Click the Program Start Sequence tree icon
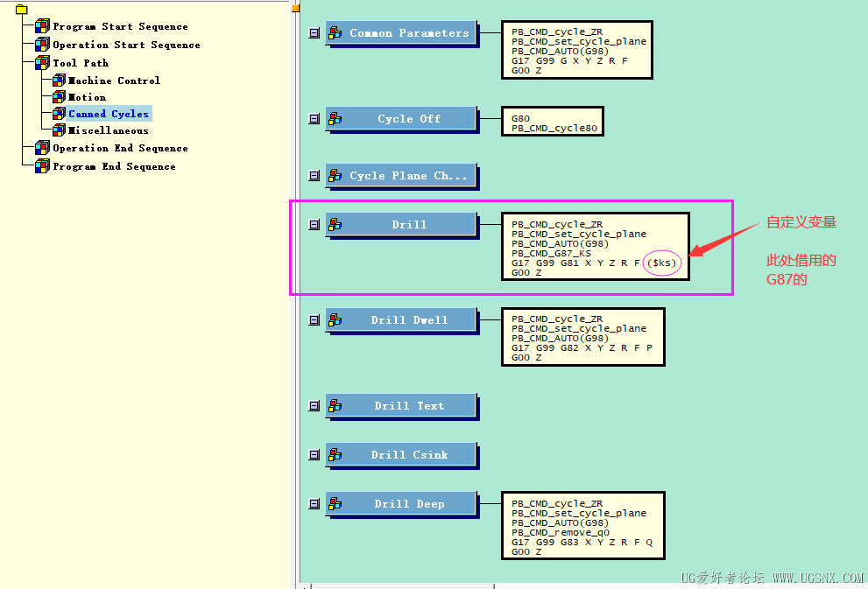 click(42, 26)
